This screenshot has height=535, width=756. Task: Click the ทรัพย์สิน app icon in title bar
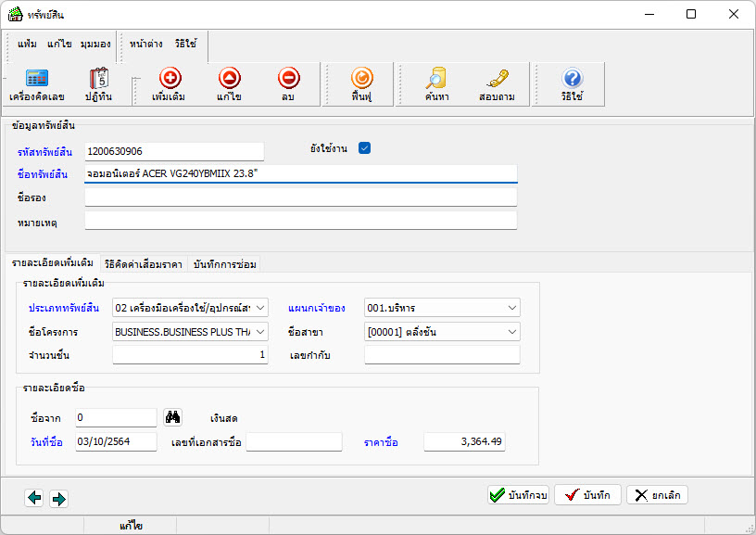(x=16, y=14)
